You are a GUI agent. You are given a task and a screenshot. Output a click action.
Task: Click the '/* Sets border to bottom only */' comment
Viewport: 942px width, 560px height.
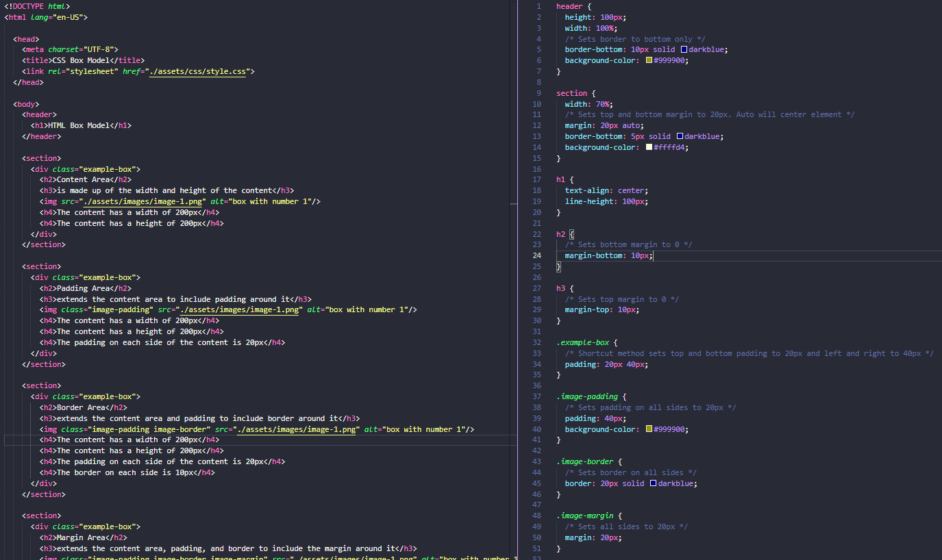635,39
